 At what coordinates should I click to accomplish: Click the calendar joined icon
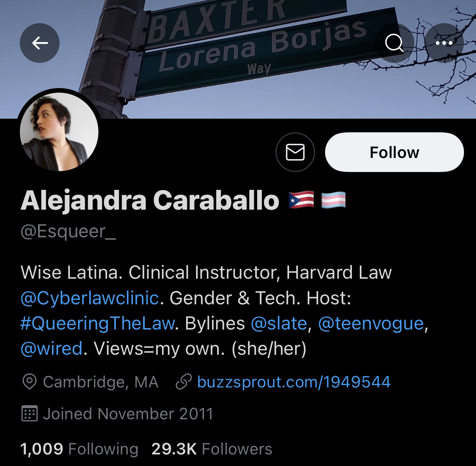pyautogui.click(x=29, y=413)
